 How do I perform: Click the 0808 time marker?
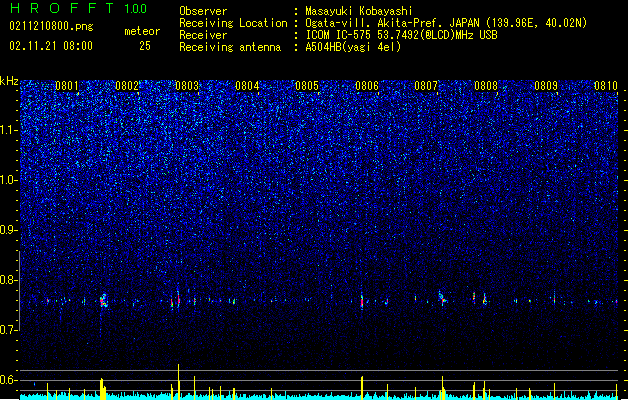pyautogui.click(x=486, y=86)
